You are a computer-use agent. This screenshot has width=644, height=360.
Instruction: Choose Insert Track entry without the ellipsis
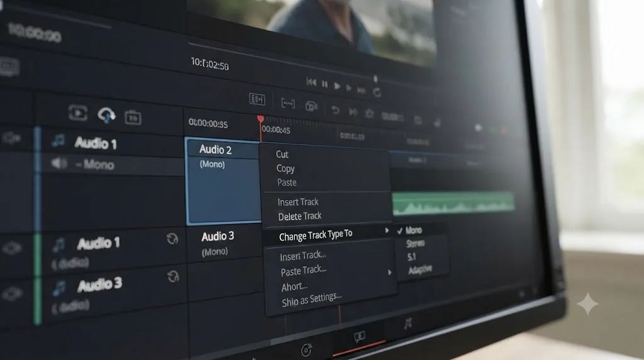click(297, 202)
